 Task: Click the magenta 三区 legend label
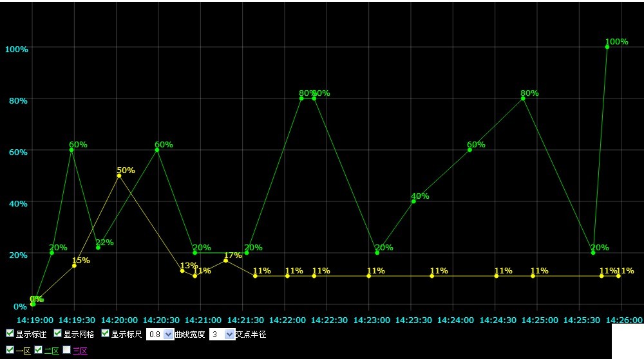[80, 351]
